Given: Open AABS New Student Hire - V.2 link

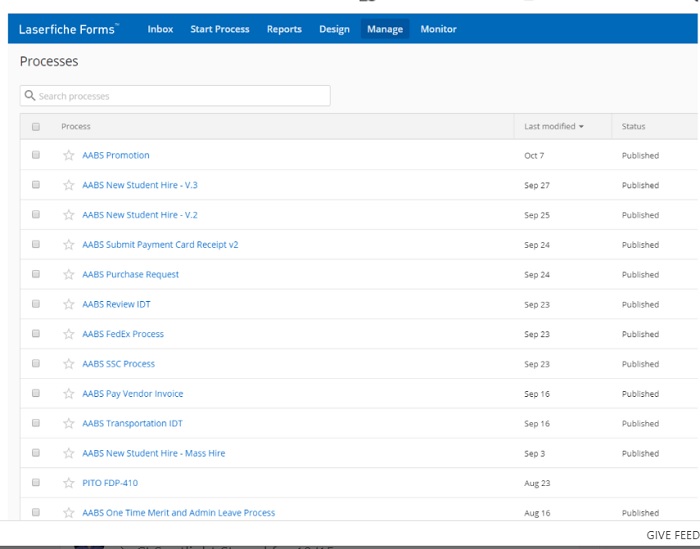Looking at the screenshot, I should point(140,215).
